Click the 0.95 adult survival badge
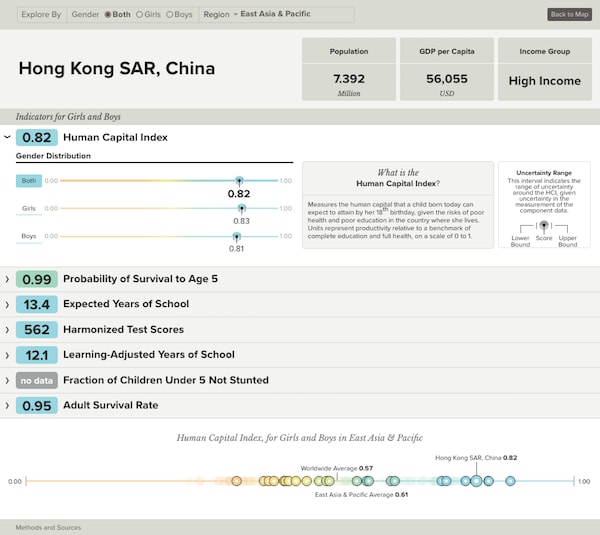Screen dimensions: 600x535 37,406
